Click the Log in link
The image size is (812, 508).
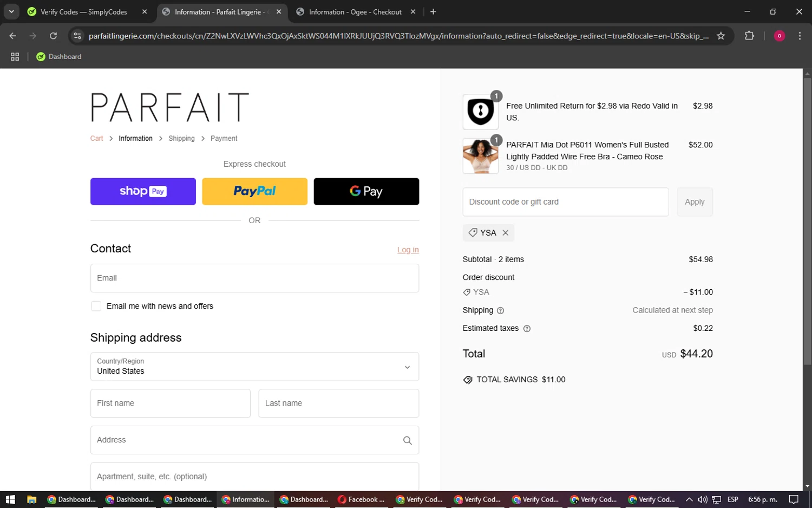coord(408,250)
